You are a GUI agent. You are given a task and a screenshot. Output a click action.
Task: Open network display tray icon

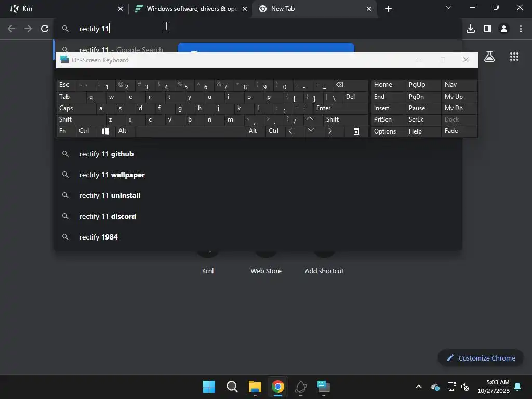point(451,387)
